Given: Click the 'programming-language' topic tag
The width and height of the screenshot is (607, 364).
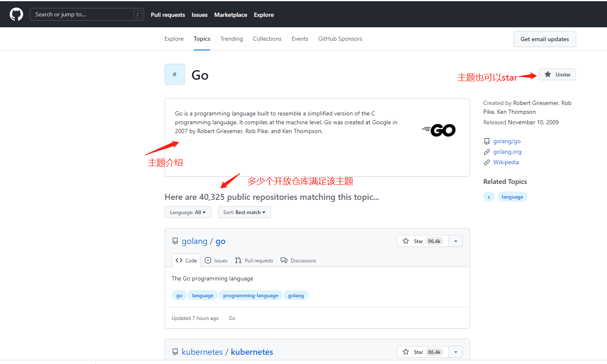Looking at the screenshot, I should click(250, 295).
